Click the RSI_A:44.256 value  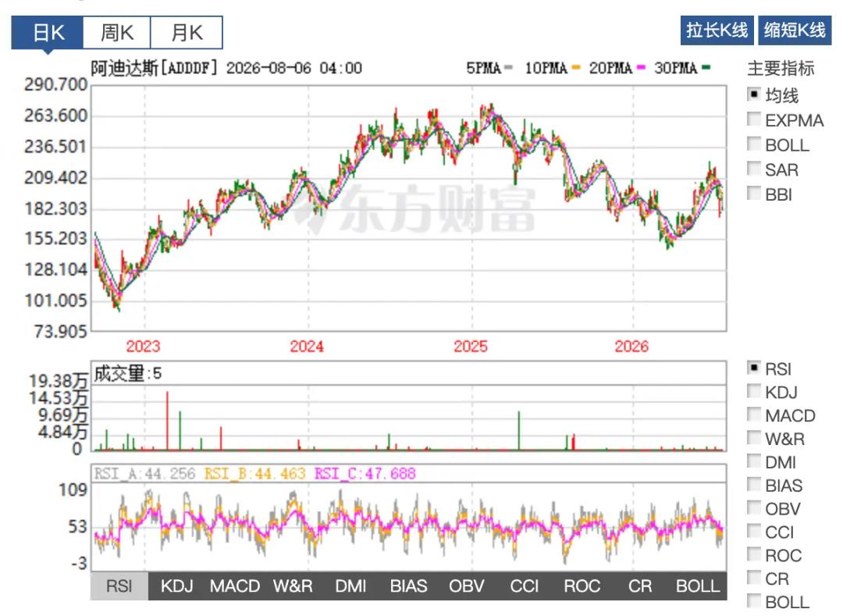(144, 474)
